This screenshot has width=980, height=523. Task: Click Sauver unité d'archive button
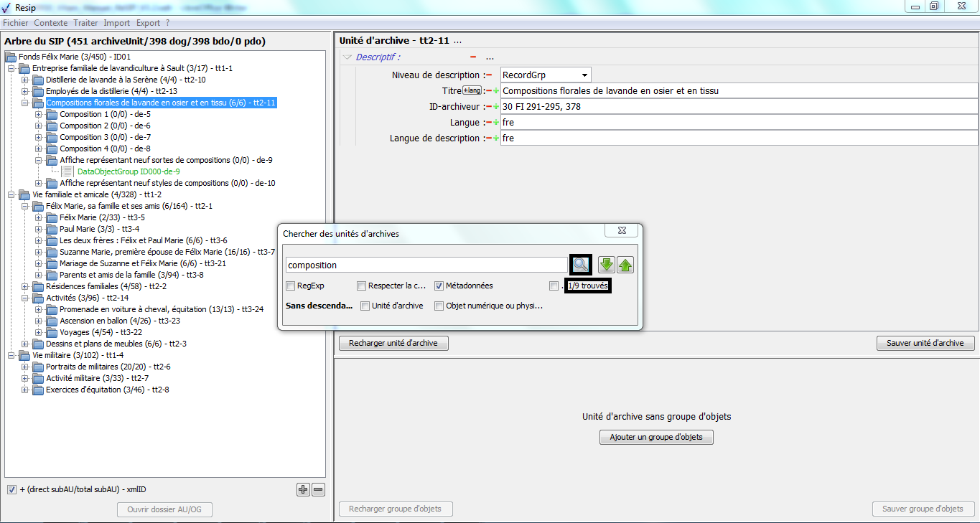coord(925,343)
